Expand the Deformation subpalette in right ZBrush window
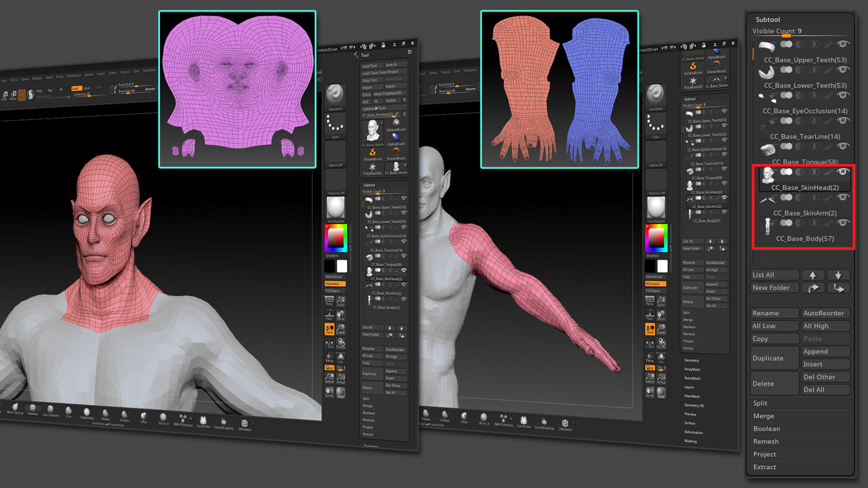Screen dimensions: 868x488 694,432
